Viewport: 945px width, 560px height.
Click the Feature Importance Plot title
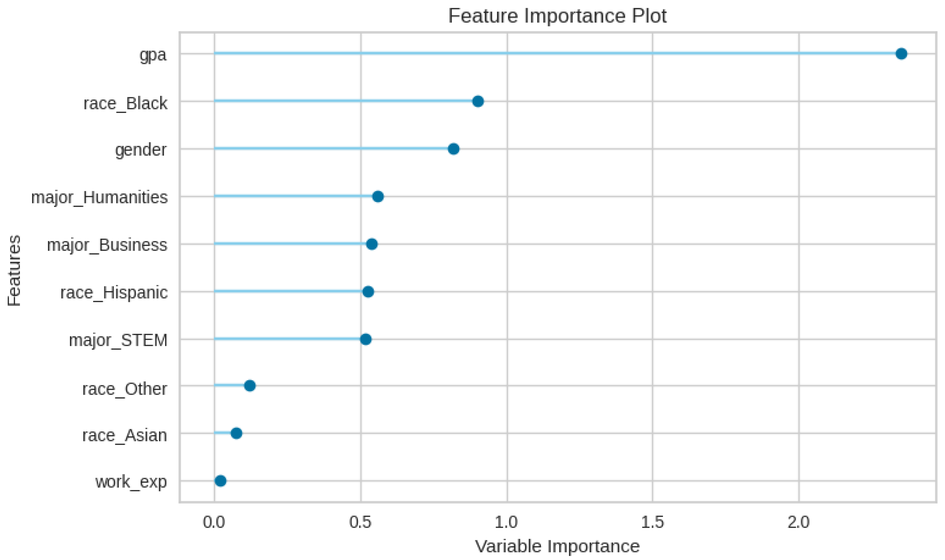(x=557, y=16)
